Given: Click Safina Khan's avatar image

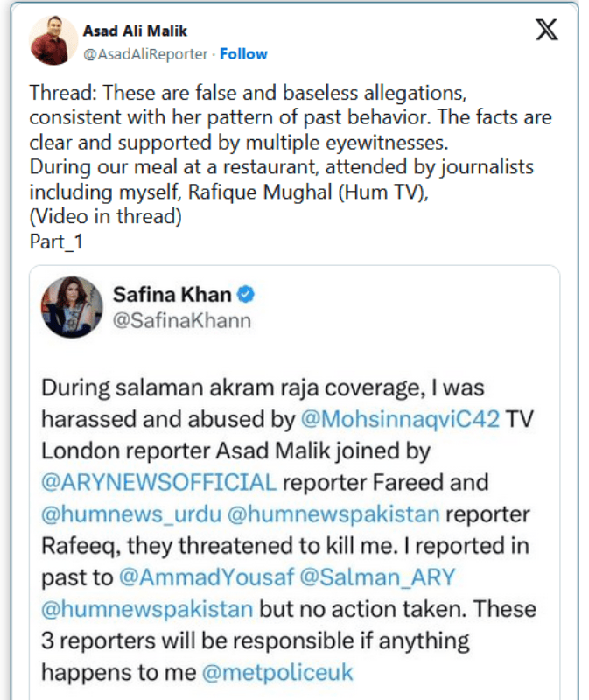Looking at the screenshot, I should tap(73, 308).
